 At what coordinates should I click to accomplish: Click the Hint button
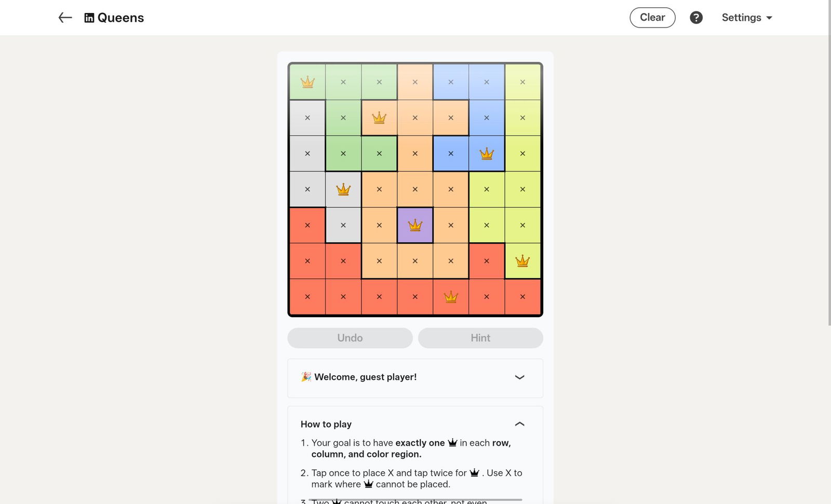(x=480, y=338)
